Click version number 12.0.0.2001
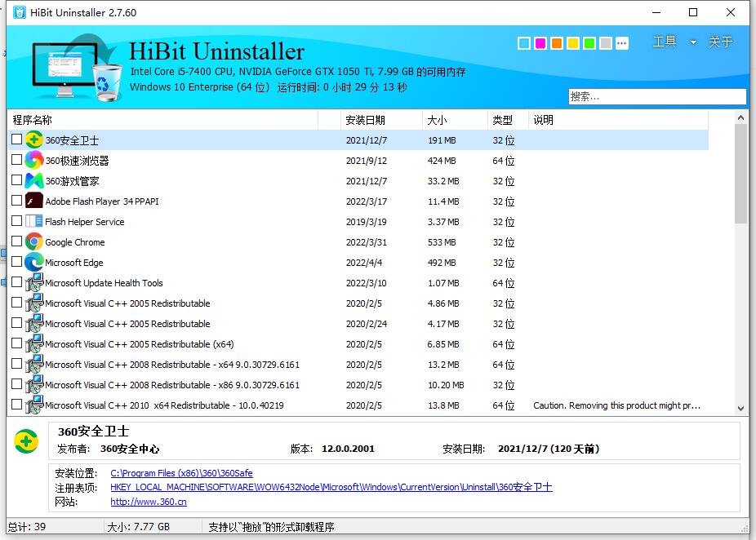756x540 pixels. (348, 449)
